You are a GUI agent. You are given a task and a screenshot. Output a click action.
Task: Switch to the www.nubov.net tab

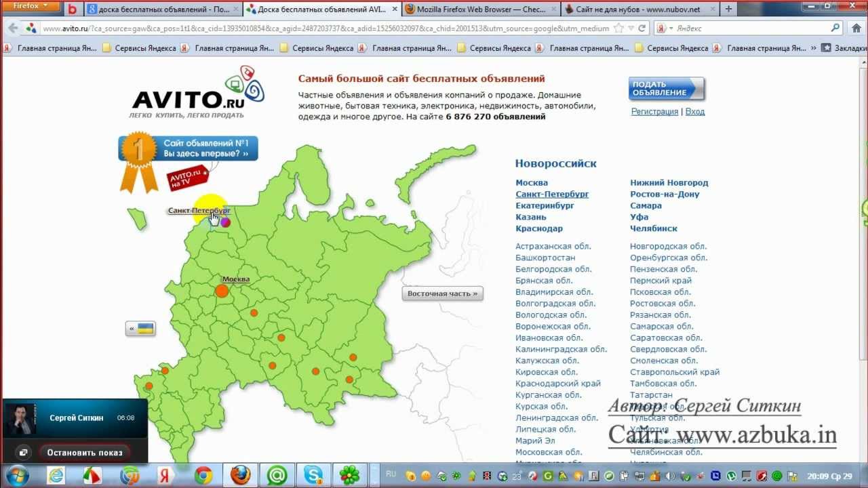pos(639,9)
